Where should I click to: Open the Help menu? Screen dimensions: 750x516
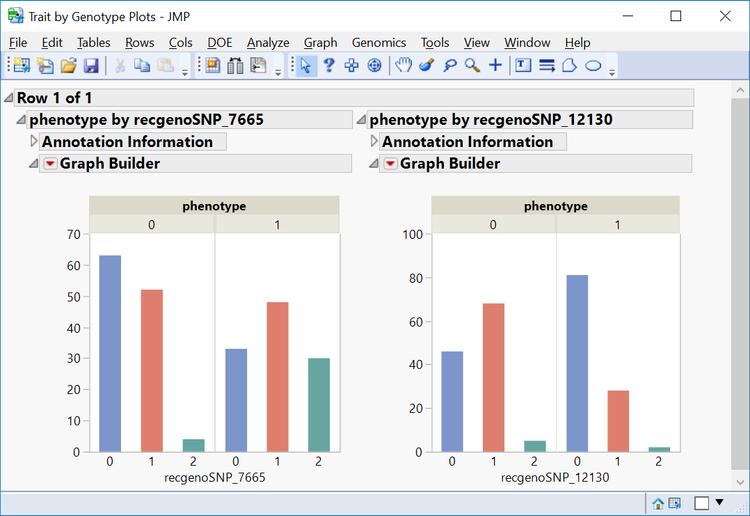click(x=577, y=43)
